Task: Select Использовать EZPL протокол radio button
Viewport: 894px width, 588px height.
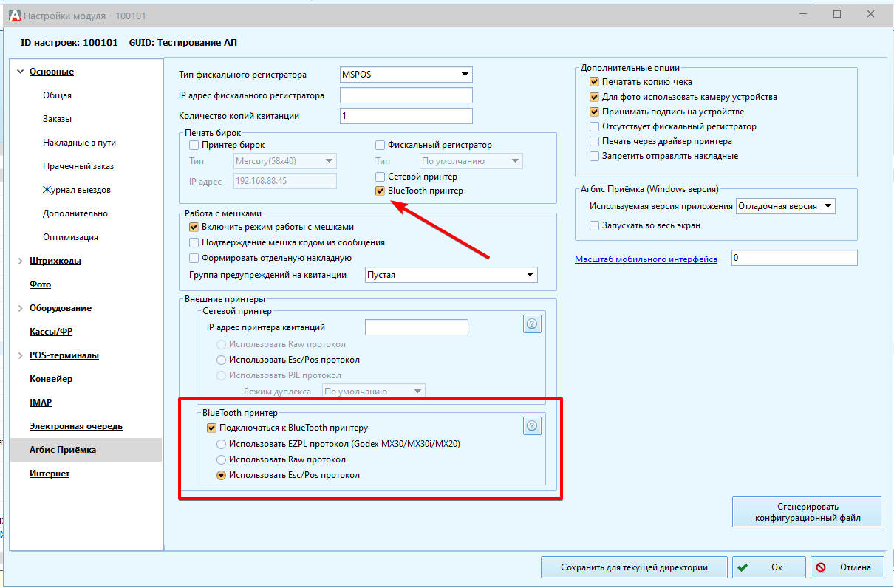Action: point(221,444)
